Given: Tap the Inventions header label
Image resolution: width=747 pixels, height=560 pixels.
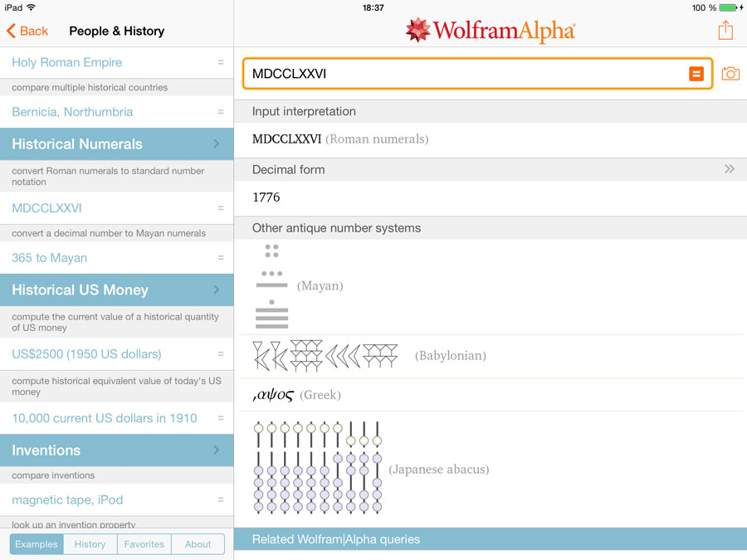Looking at the screenshot, I should (46, 450).
